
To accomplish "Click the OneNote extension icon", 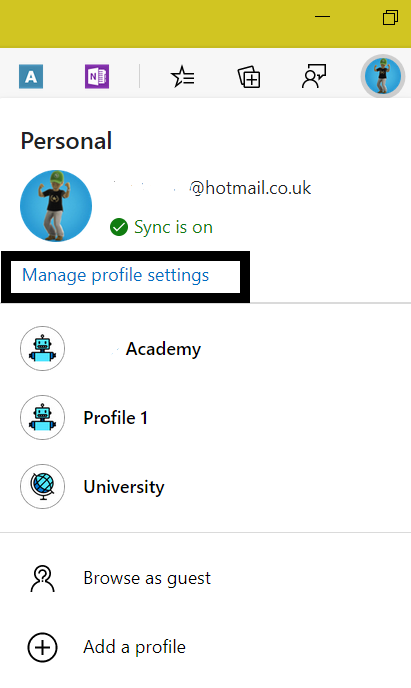I will (x=97, y=77).
